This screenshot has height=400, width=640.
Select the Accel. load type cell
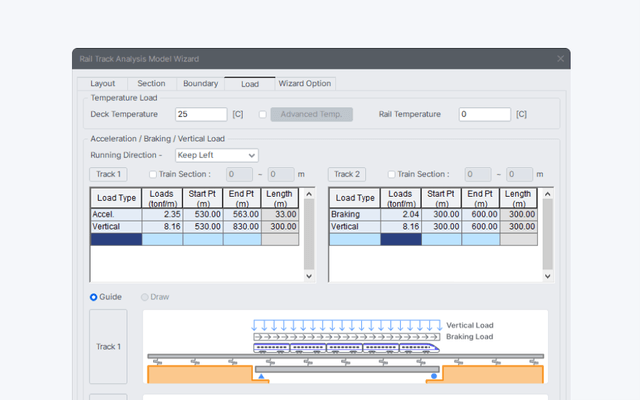116,215
